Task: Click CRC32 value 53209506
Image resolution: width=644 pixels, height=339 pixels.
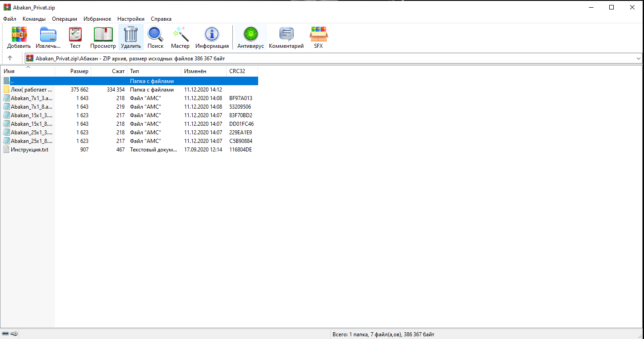Action: 240,107
